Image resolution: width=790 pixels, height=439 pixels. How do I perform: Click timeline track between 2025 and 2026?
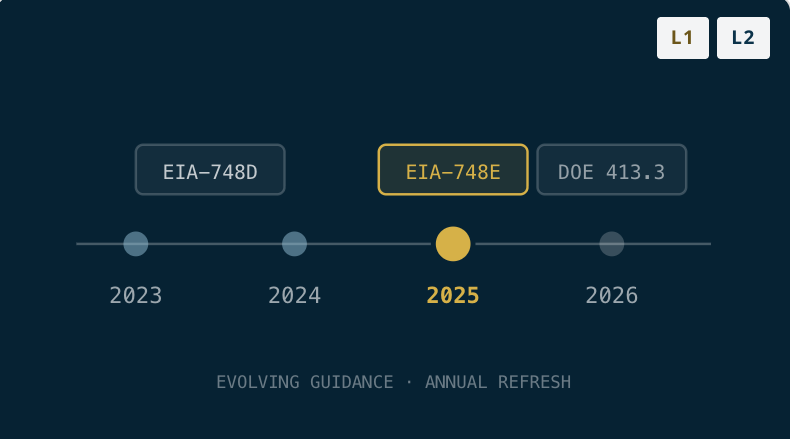point(537,244)
